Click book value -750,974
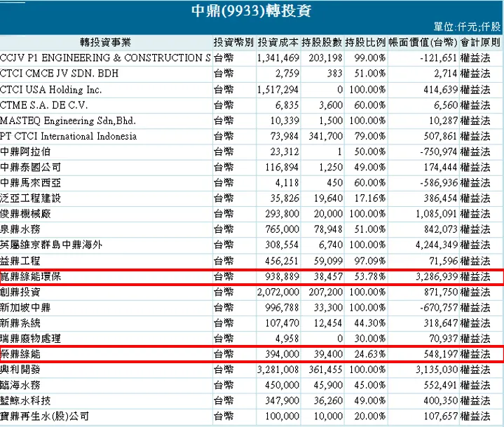Screen dimensions: 504x427 tap(438, 151)
